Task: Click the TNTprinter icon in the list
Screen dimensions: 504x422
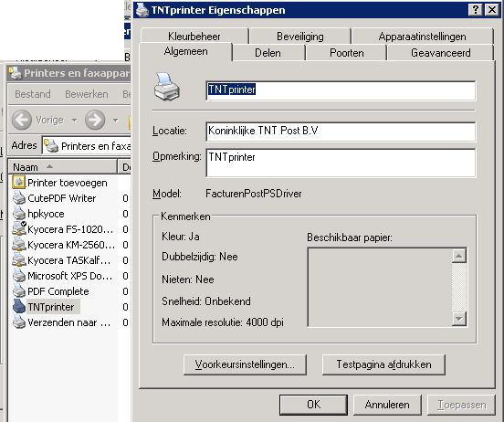Action: tap(18, 307)
